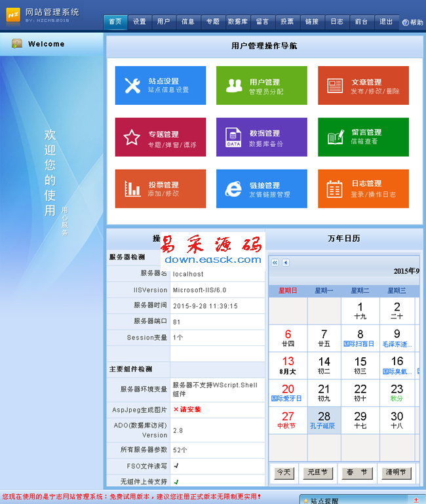This screenshot has height=504, width=426.
Task: Open the 留言 menu tab
Action: (263, 22)
